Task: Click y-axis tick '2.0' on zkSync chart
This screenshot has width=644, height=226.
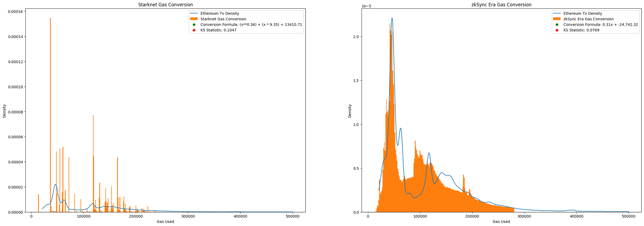Action: (x=356, y=37)
